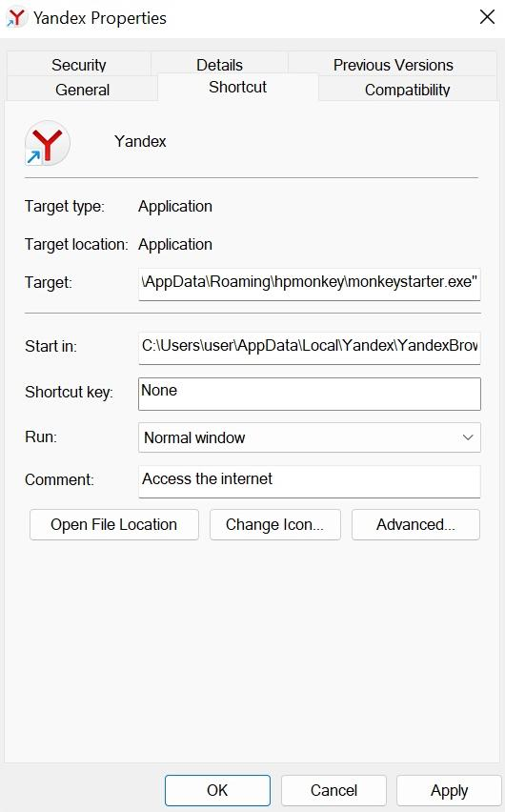
Task: Click the Normal window combo box chevron
Action: point(467,437)
